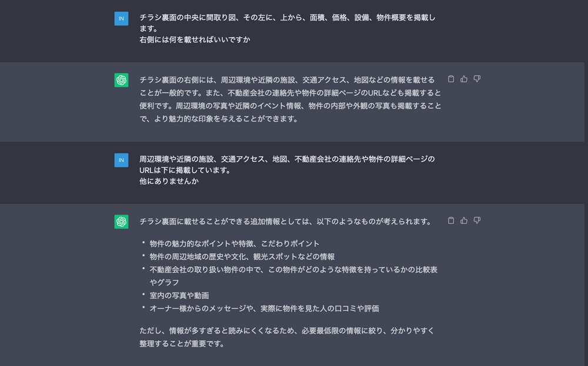Click the IN avatar beside the 他にありませんか message

coord(121,160)
